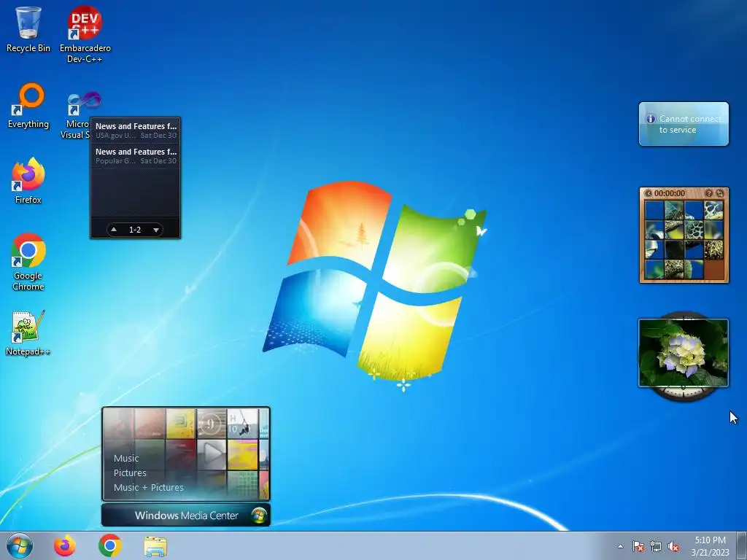Move puzzle tile left of the empty slot
The image size is (747, 560).
694,269
